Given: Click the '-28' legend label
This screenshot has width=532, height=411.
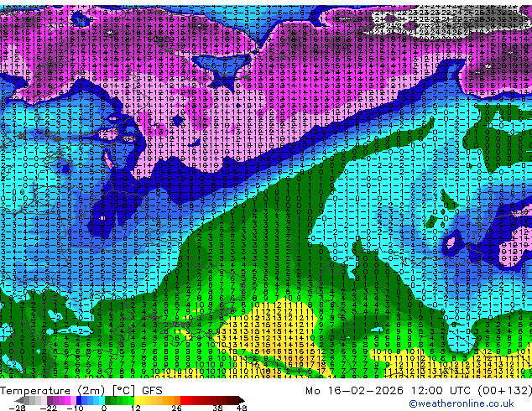Looking at the screenshot, I should coord(17,408).
